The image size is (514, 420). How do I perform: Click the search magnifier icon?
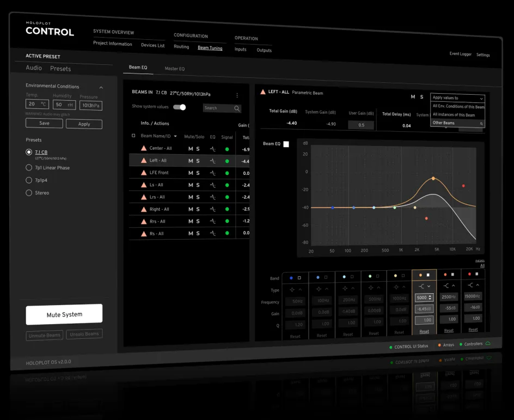click(237, 108)
